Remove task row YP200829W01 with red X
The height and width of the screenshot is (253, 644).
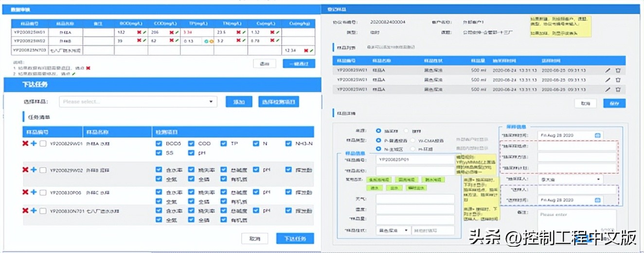(x=25, y=144)
